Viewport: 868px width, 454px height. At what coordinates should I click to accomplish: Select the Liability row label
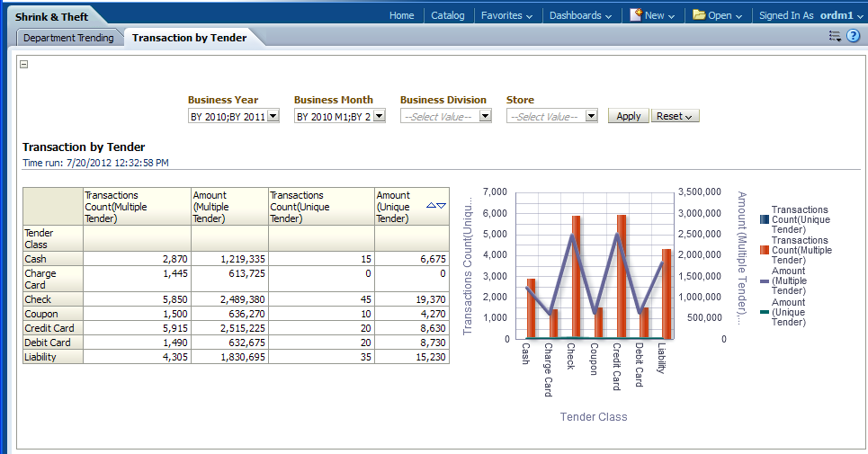click(52, 357)
